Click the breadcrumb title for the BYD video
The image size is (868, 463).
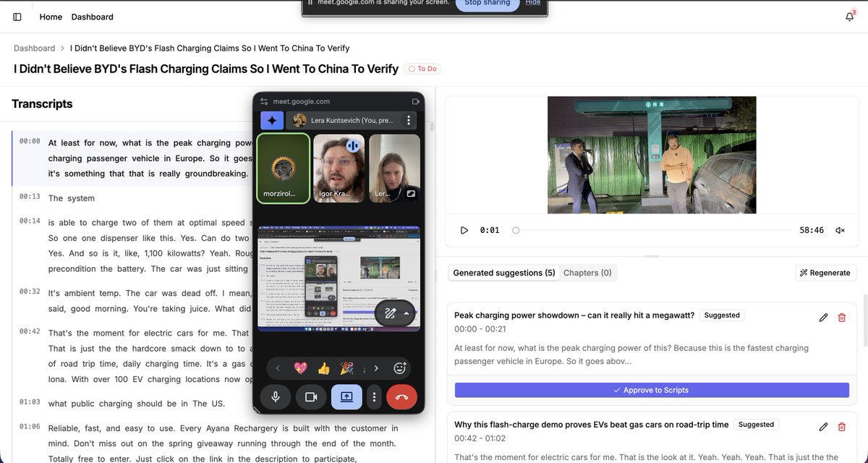[x=210, y=48]
